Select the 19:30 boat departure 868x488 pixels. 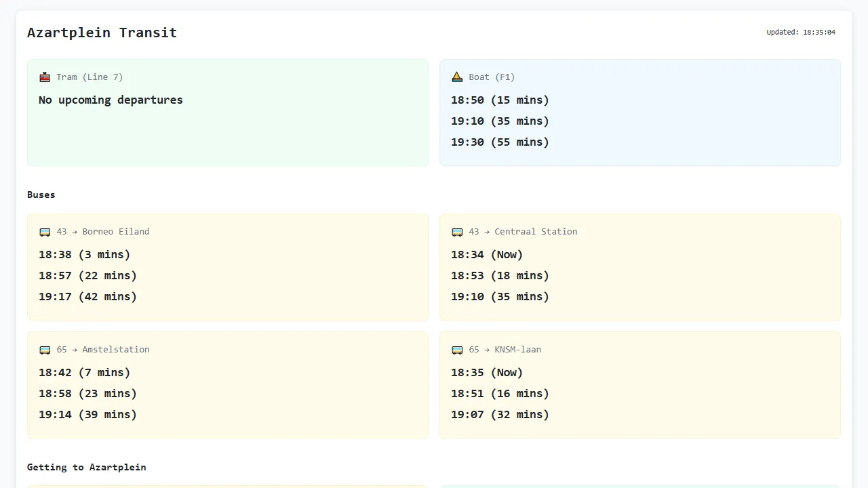[500, 142]
